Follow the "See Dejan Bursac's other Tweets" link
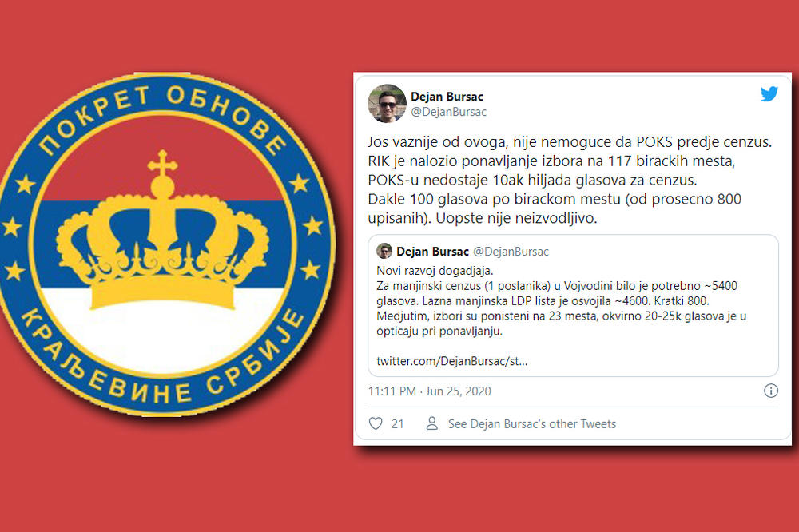This screenshot has height=532, width=799. pos(531,424)
